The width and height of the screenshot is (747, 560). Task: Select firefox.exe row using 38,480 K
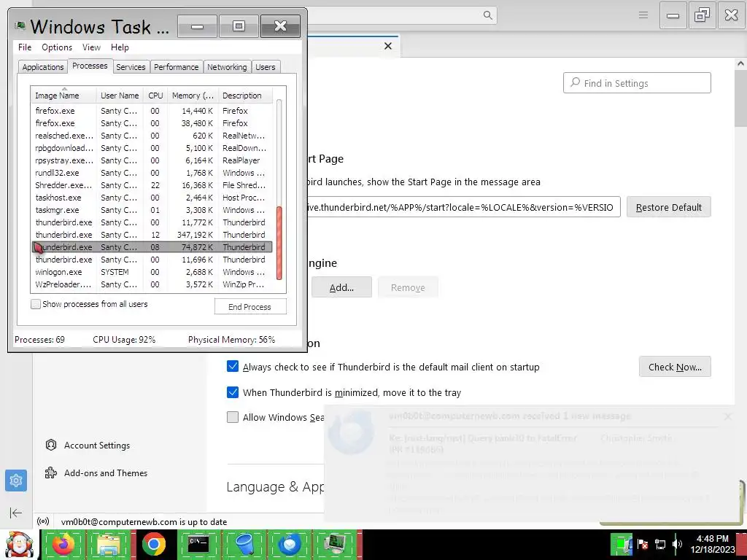[152, 123]
